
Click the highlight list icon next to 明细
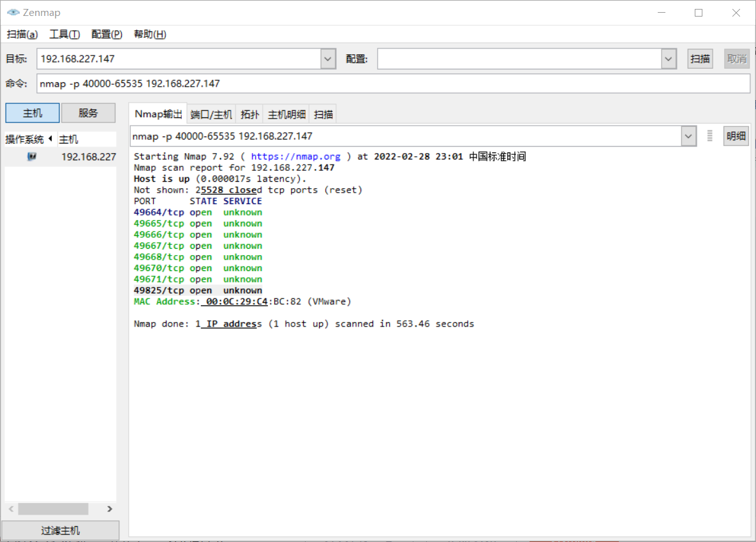(x=709, y=136)
